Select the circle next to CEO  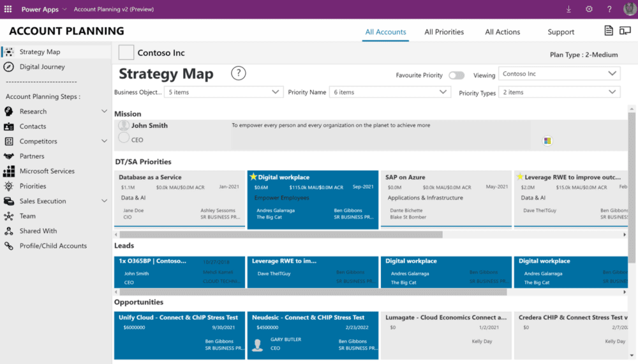tap(124, 138)
